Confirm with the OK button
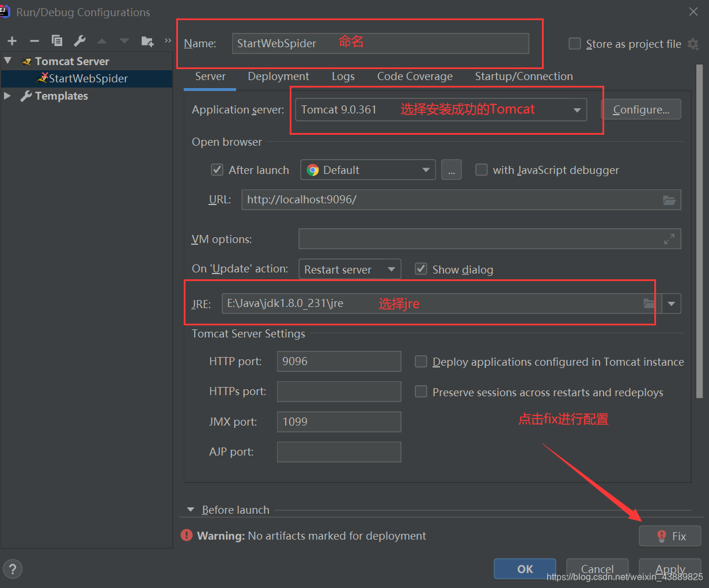This screenshot has height=588, width=709. point(525,569)
